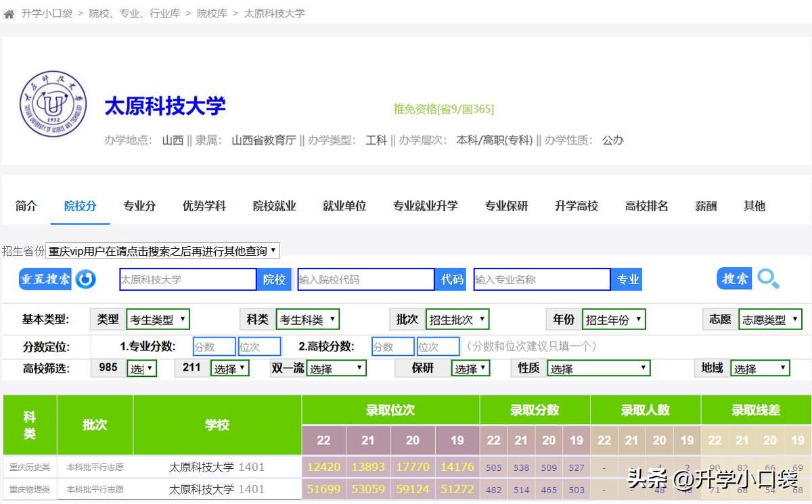Open the 招生省份 province dropdown
This screenshot has height=504, width=812.
click(x=162, y=251)
